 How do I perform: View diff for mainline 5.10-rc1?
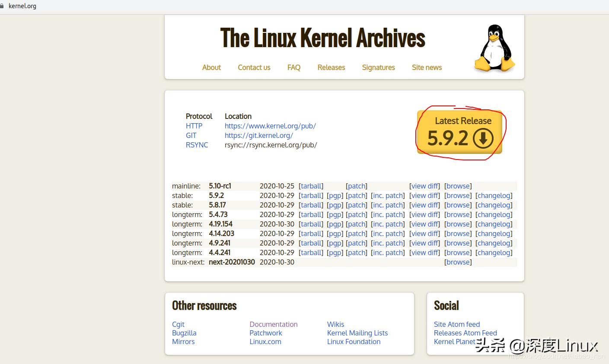(424, 186)
